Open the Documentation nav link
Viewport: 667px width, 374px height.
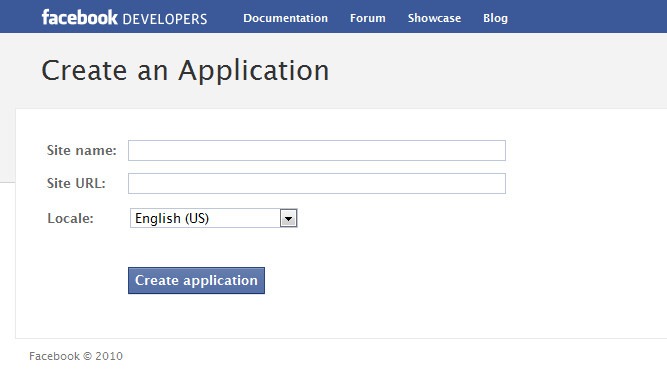click(285, 18)
